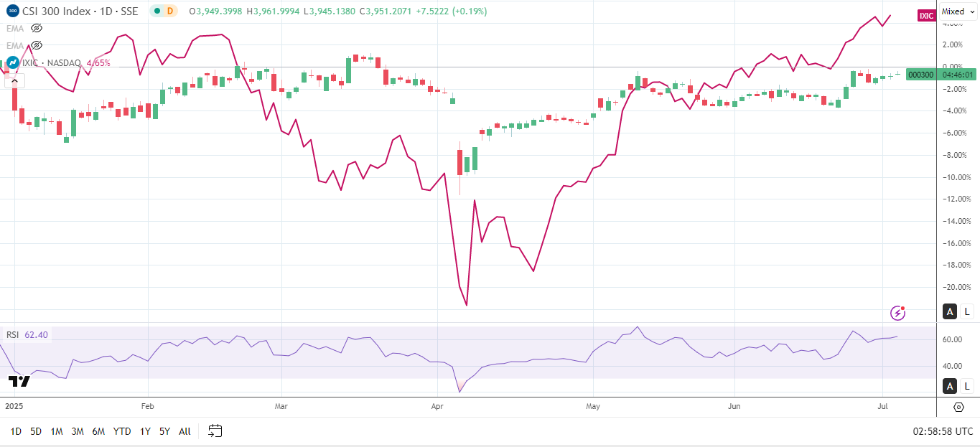Viewport: 980px width, 447px height.
Task: Open timezone menu at 02:58:58 UTC
Action: point(943,431)
